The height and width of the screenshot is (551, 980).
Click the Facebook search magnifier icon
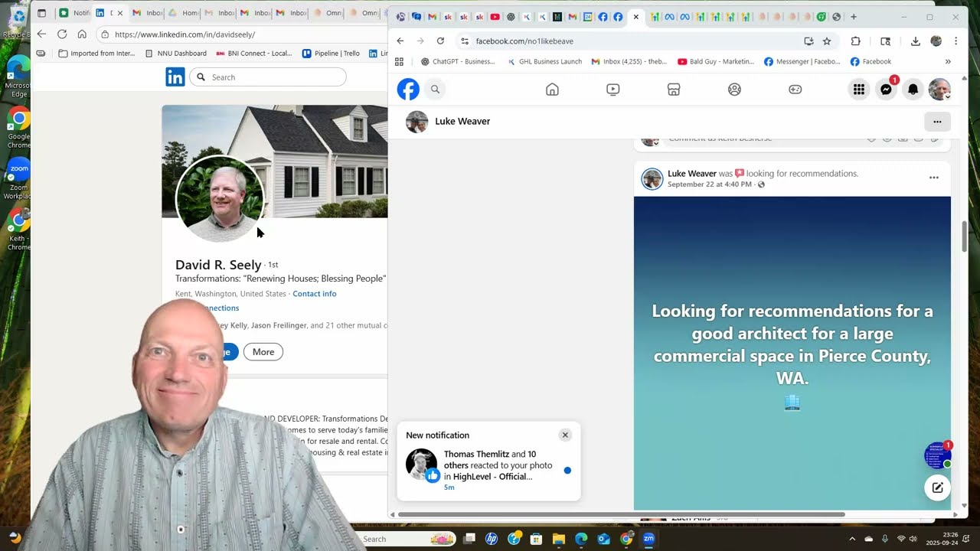tap(435, 90)
